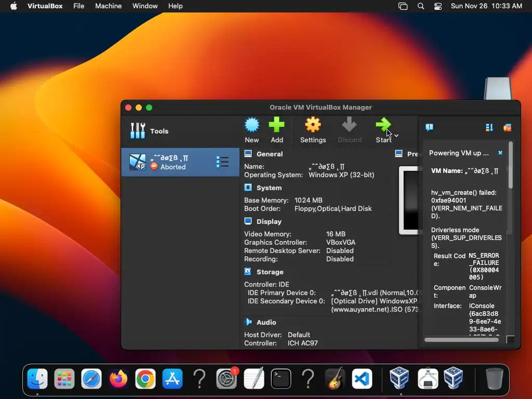Open System Information chip icon in Dock

428,378
